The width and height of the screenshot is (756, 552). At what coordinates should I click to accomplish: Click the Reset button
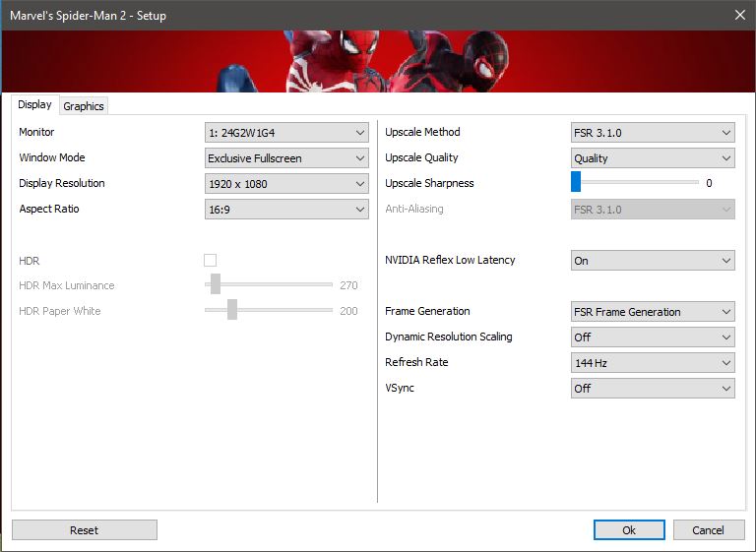coord(85,529)
